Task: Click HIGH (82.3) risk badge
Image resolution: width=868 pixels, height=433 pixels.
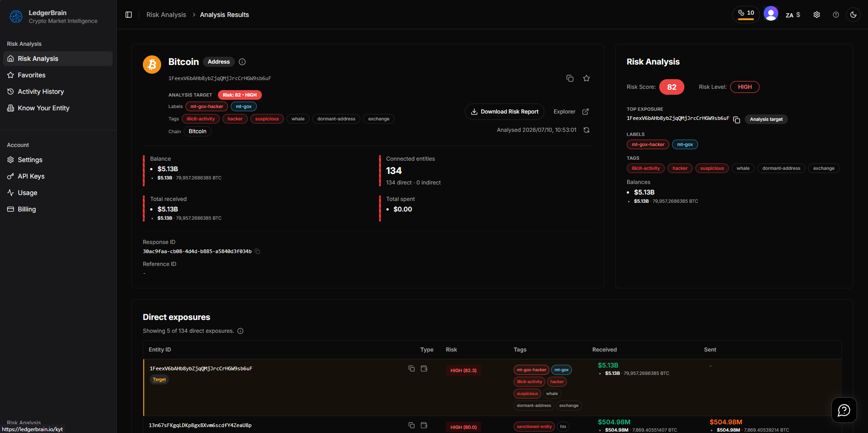Action: (x=463, y=371)
